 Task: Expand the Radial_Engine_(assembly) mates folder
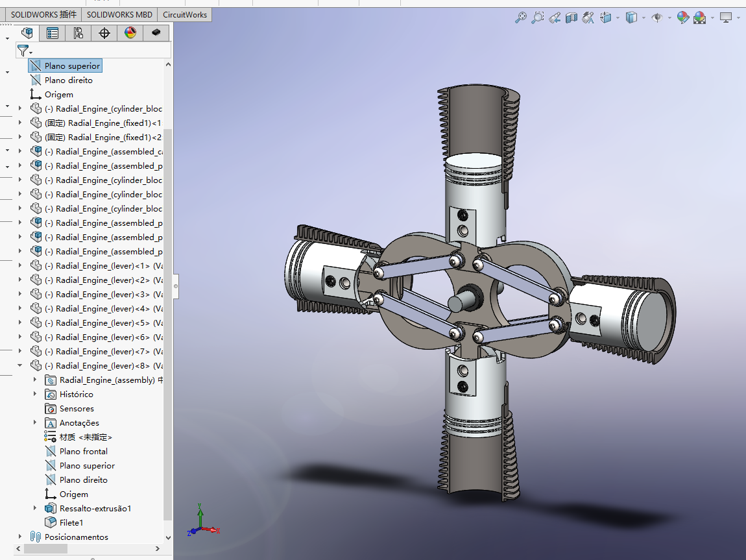[x=35, y=380]
